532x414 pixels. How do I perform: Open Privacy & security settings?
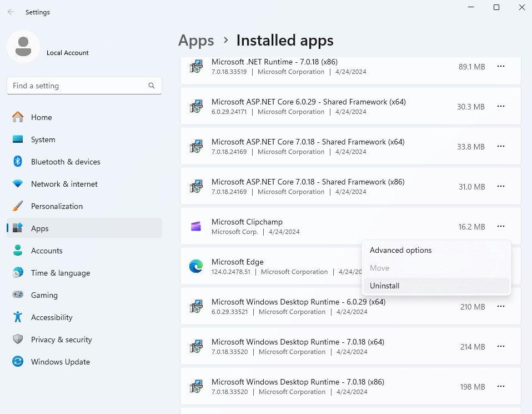[x=84, y=340]
